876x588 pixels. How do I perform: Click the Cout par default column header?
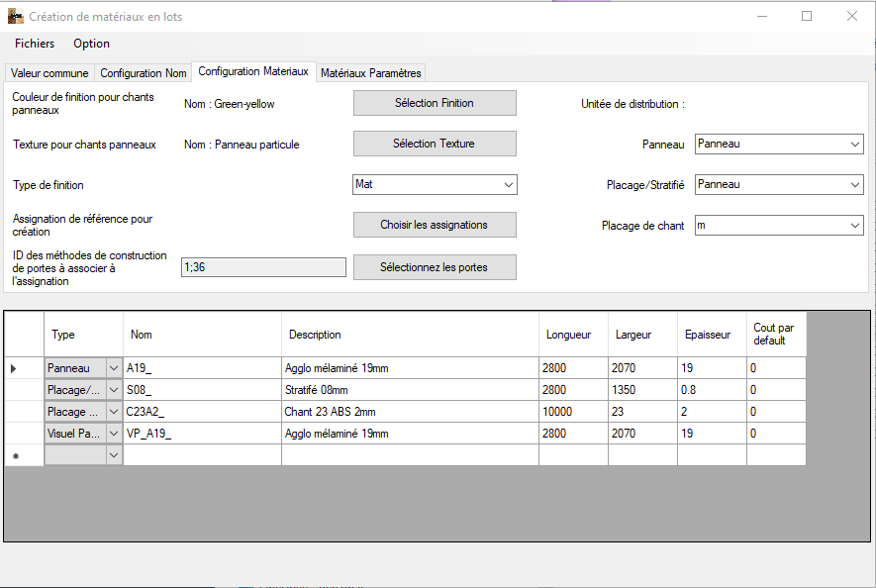point(777,335)
